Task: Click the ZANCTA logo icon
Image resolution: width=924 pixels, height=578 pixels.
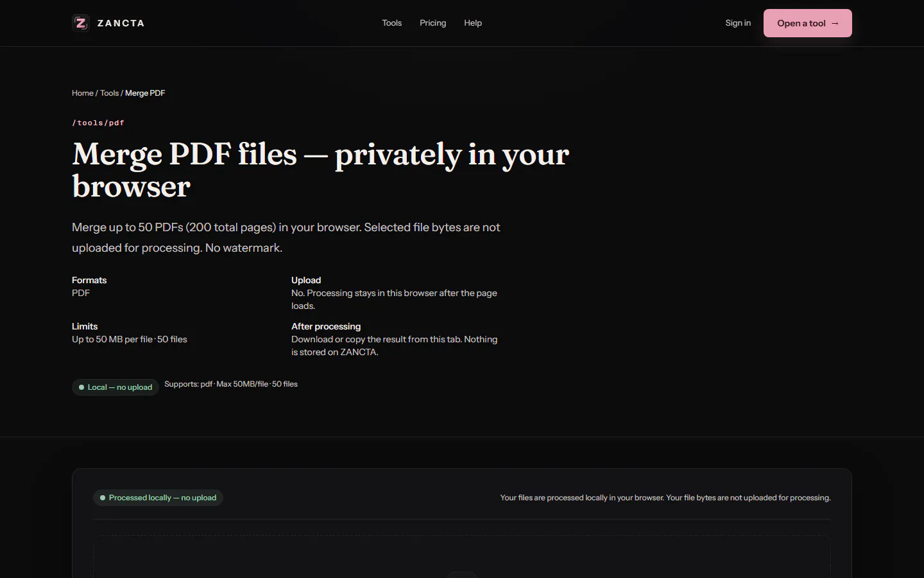Action: click(80, 23)
